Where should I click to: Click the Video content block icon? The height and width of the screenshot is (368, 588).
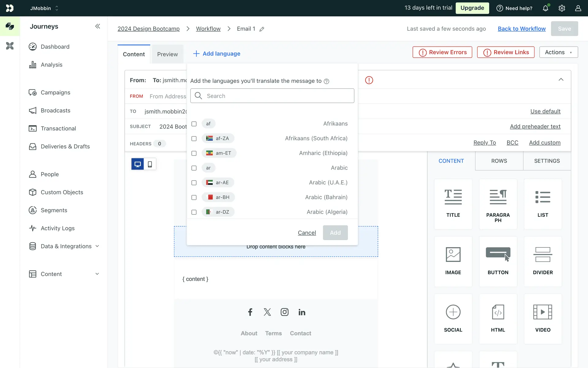pos(542,312)
